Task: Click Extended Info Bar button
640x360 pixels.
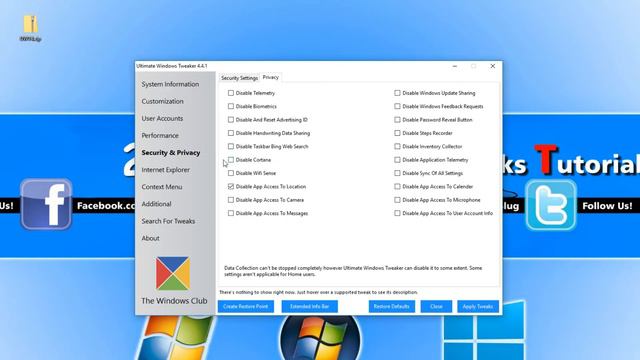Action: pos(309,307)
